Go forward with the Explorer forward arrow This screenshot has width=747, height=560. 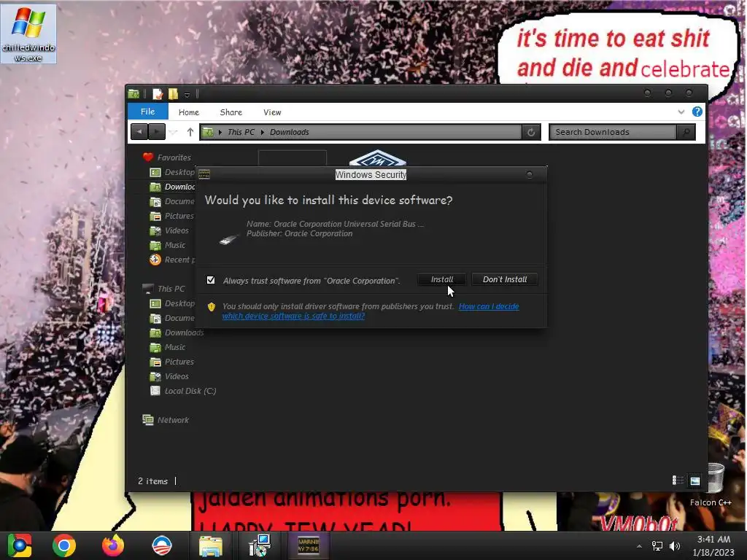coord(157,132)
